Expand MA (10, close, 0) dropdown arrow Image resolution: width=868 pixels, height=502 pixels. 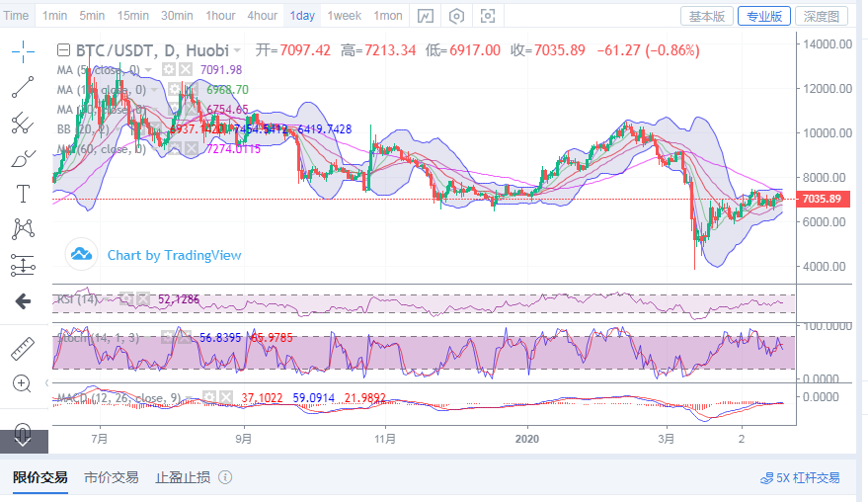pyautogui.click(x=154, y=90)
